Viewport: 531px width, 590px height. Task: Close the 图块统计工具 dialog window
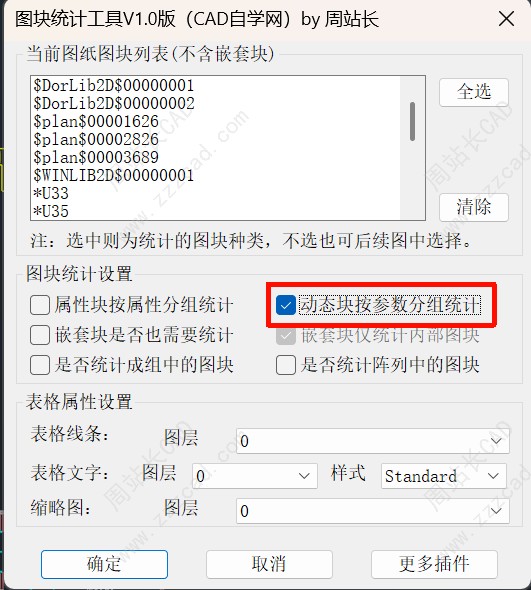coord(506,19)
